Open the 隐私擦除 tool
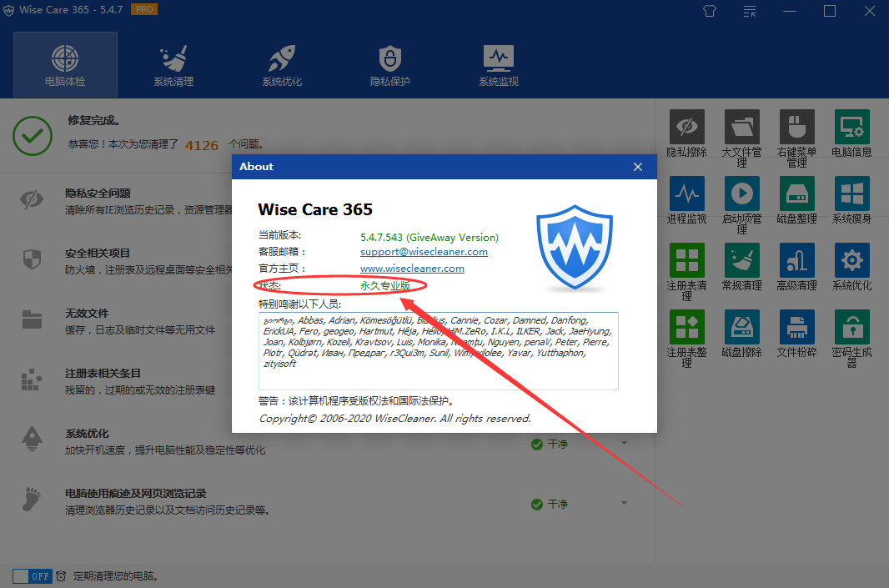This screenshot has width=889, height=588. [686, 133]
